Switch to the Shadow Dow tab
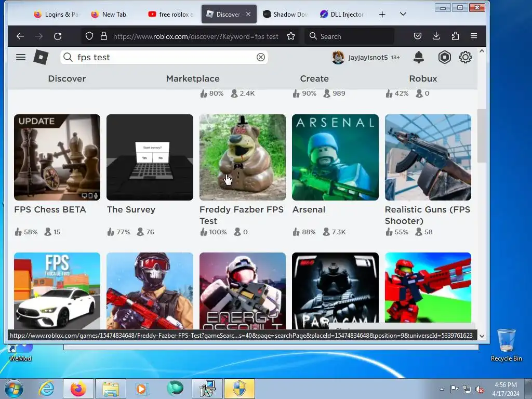The width and height of the screenshot is (532, 399). click(x=285, y=14)
